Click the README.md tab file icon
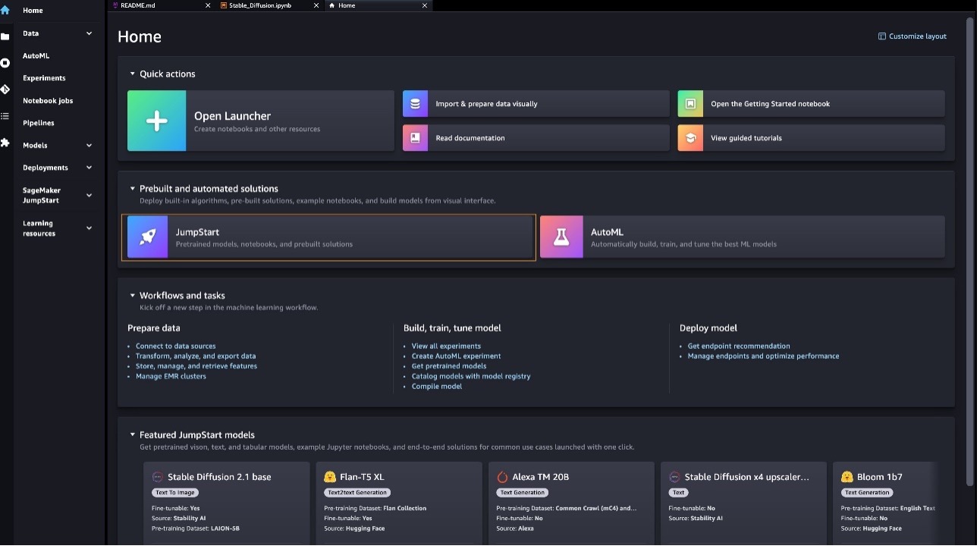Screen dimensions: 980x549 [x=115, y=5]
